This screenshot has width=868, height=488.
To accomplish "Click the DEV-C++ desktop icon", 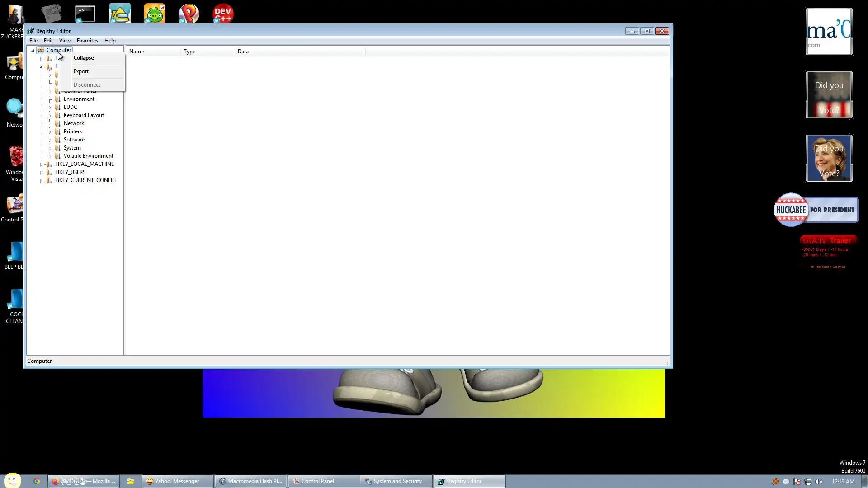I will coord(223,13).
